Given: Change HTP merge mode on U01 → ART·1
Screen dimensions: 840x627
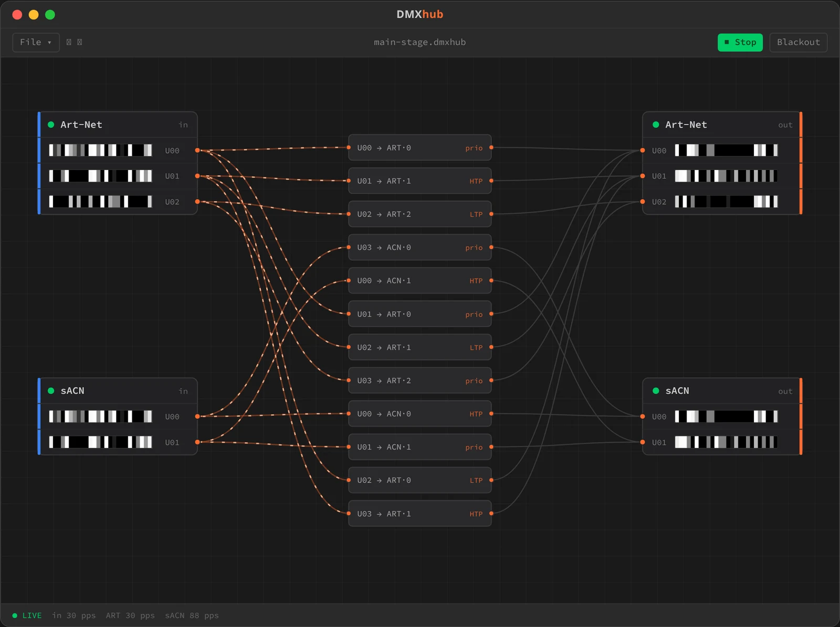Looking at the screenshot, I should coord(476,181).
